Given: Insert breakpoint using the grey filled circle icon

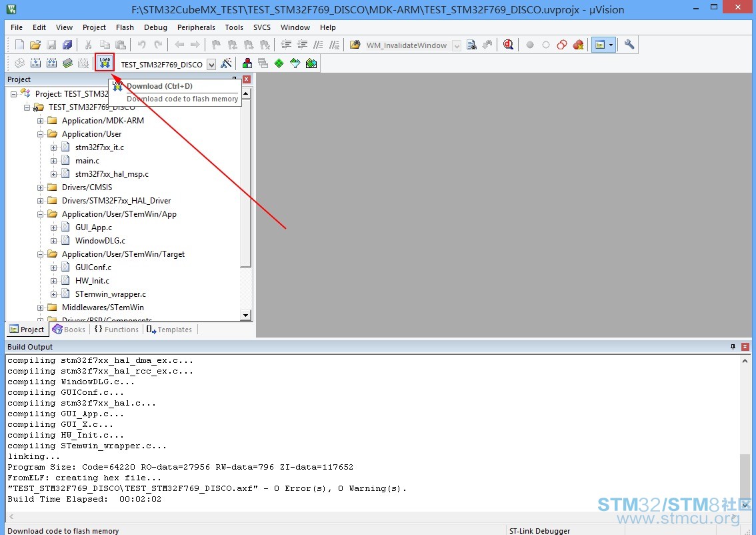Looking at the screenshot, I should (x=530, y=45).
